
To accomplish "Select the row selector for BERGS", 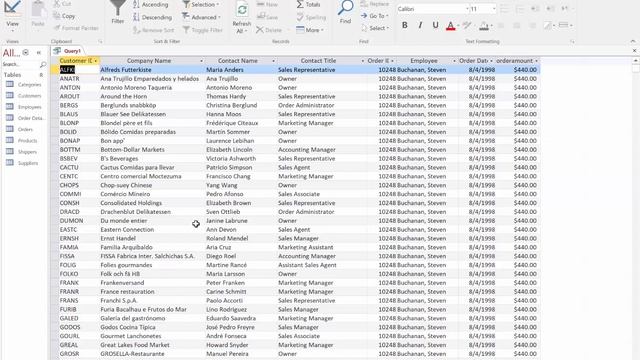I will tap(55, 105).
